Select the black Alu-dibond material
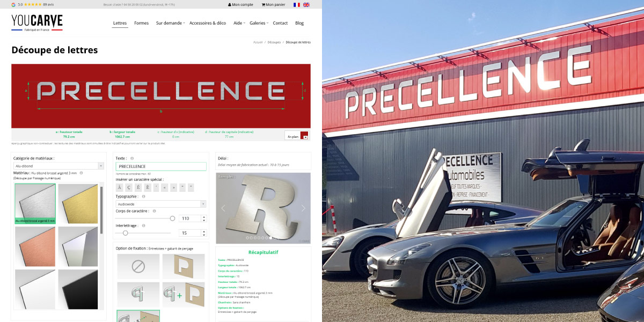This screenshot has height=322, width=644. [78, 289]
